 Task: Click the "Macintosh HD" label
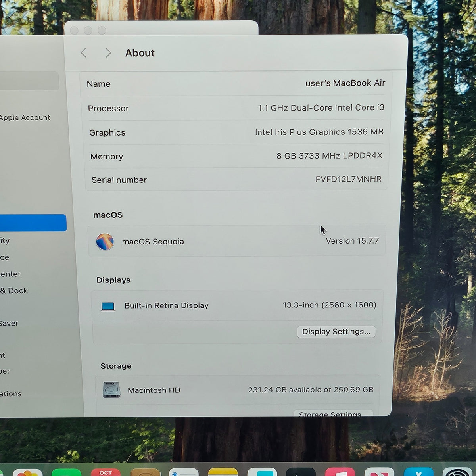[x=154, y=390]
